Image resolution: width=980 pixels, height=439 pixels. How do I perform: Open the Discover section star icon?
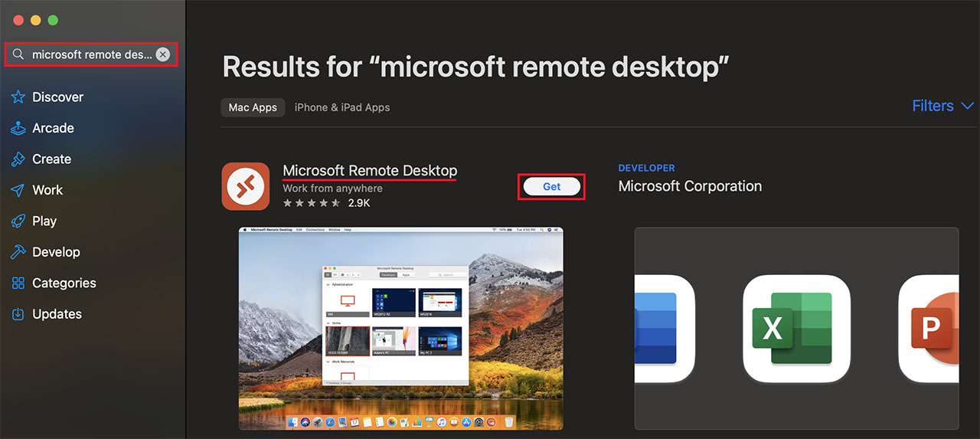(18, 97)
